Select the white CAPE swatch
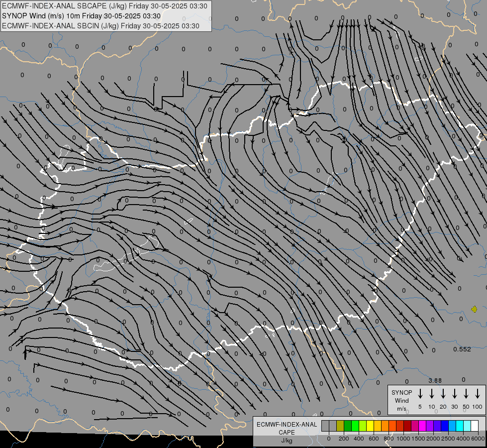The image size is (487, 448). [474, 426]
